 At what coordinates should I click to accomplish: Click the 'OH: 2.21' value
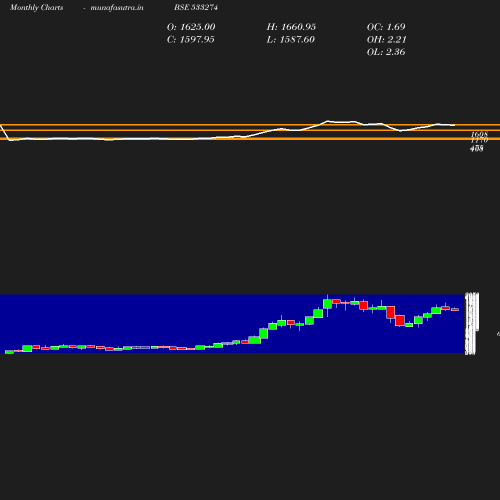387,40
